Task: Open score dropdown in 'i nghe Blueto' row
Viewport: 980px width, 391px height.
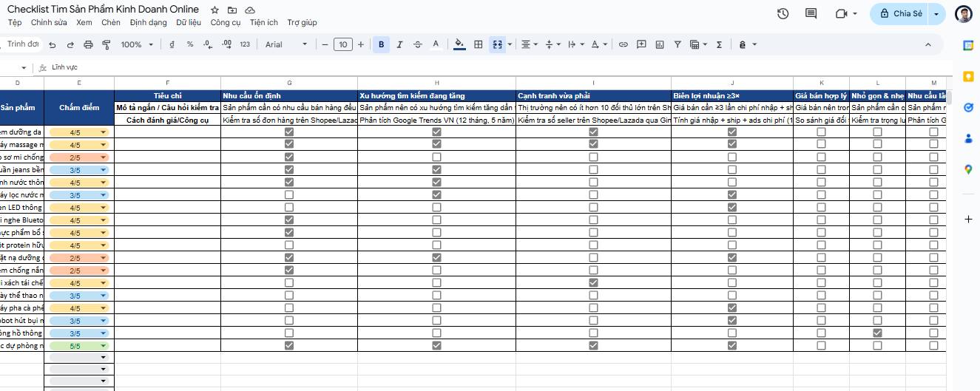Action: [x=104, y=220]
